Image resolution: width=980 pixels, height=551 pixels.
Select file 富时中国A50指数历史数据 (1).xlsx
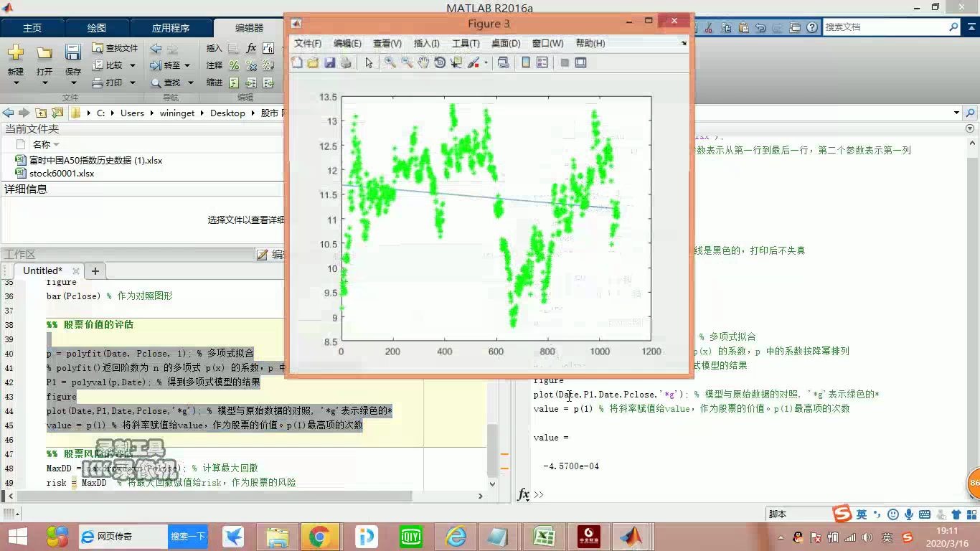88,161
